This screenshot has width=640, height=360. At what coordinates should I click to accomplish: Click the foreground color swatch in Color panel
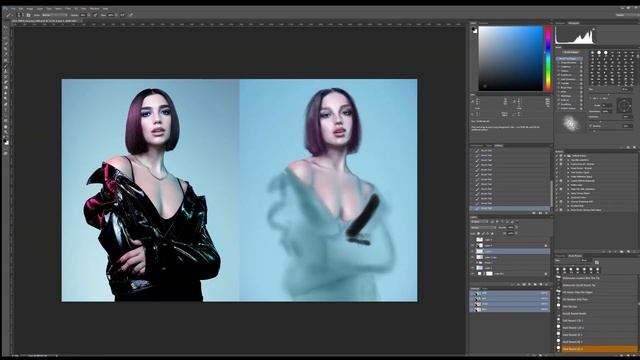(x=473, y=29)
